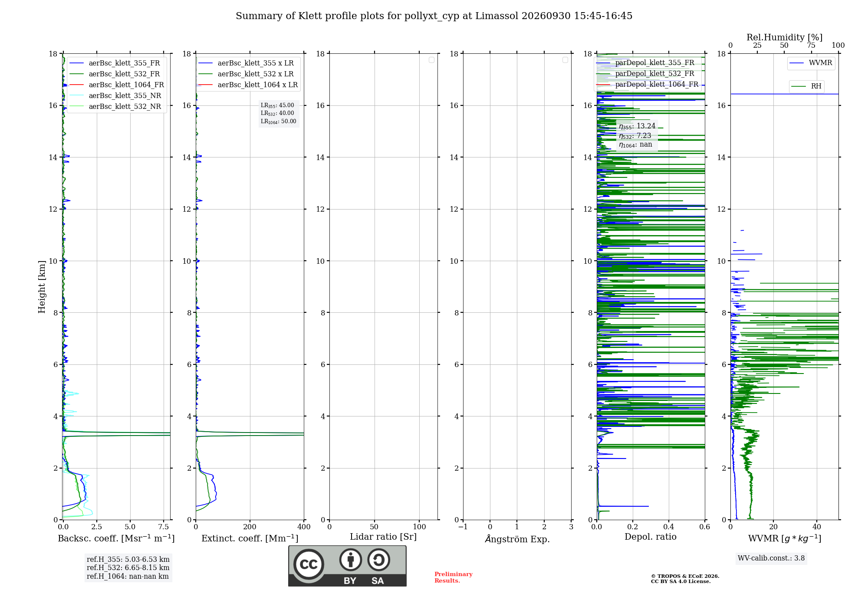
Task: Click the η532: 7.23 annotation
Action: (635, 136)
